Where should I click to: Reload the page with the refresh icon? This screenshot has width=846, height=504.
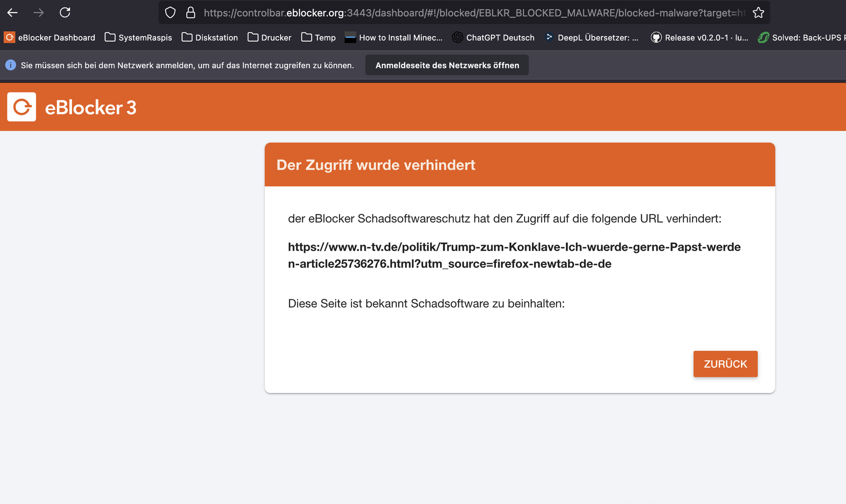(x=65, y=13)
